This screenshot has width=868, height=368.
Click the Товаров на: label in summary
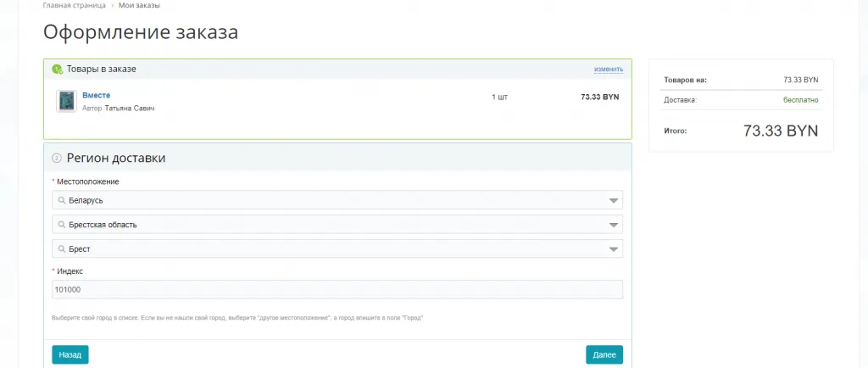click(685, 81)
